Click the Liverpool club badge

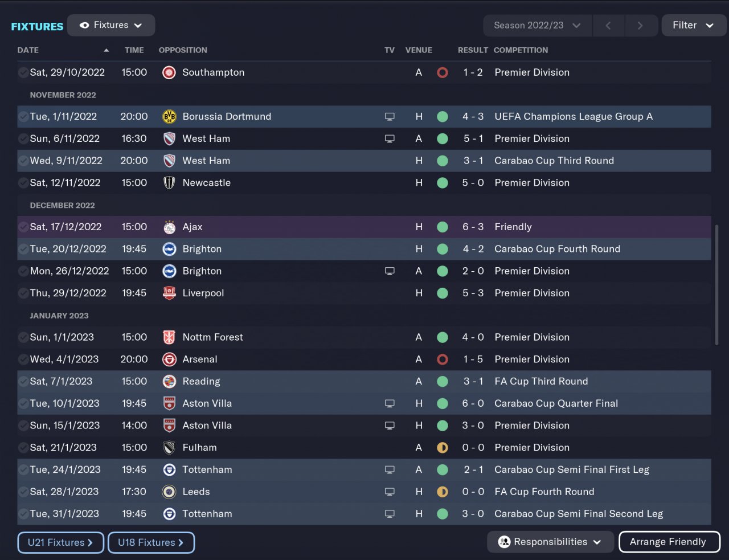pyautogui.click(x=169, y=293)
